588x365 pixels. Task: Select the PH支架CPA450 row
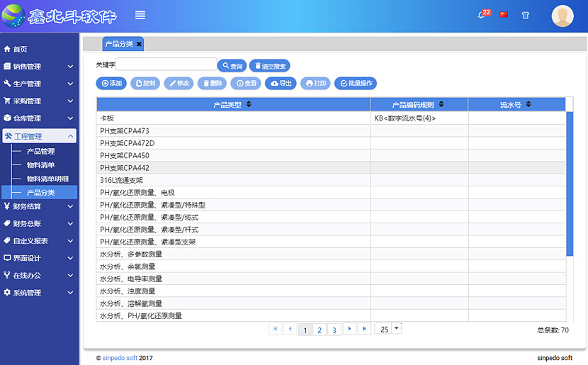coord(331,156)
